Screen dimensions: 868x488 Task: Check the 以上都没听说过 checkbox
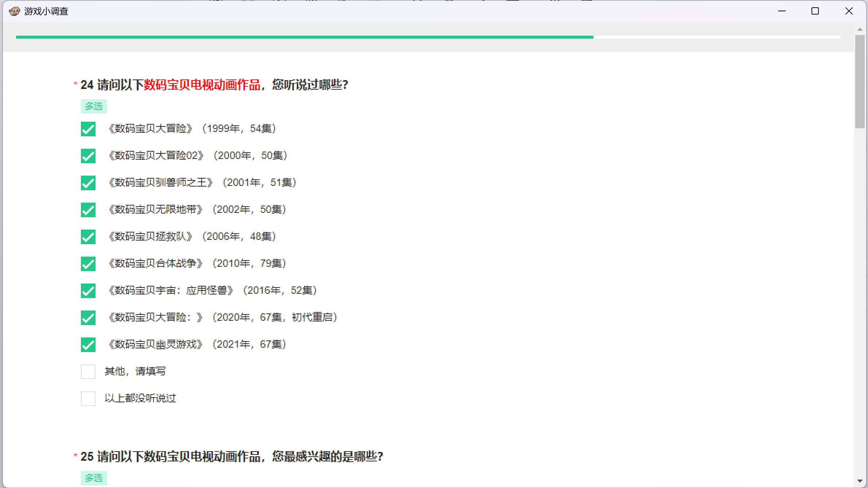pyautogui.click(x=88, y=399)
